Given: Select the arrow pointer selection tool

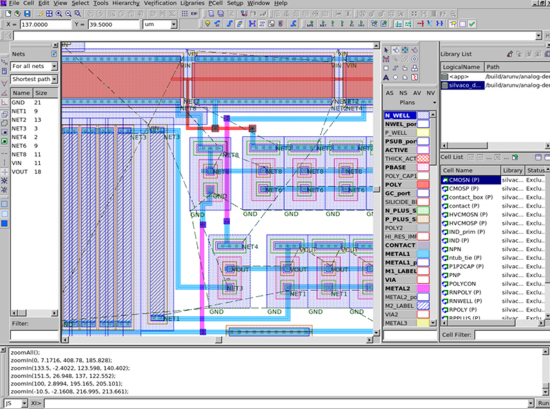Looking at the screenshot, I should tap(386, 50).
